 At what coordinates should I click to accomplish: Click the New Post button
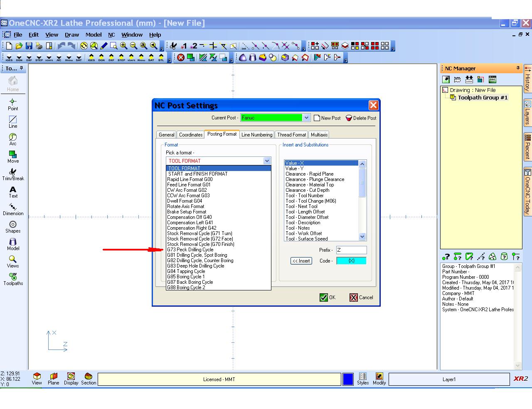327,118
